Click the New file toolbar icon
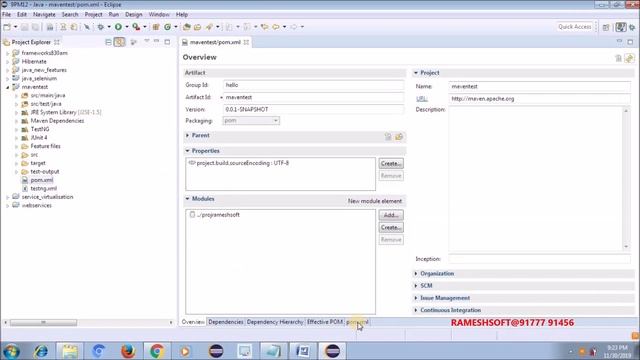This screenshot has height=360, width=640. (x=7, y=27)
